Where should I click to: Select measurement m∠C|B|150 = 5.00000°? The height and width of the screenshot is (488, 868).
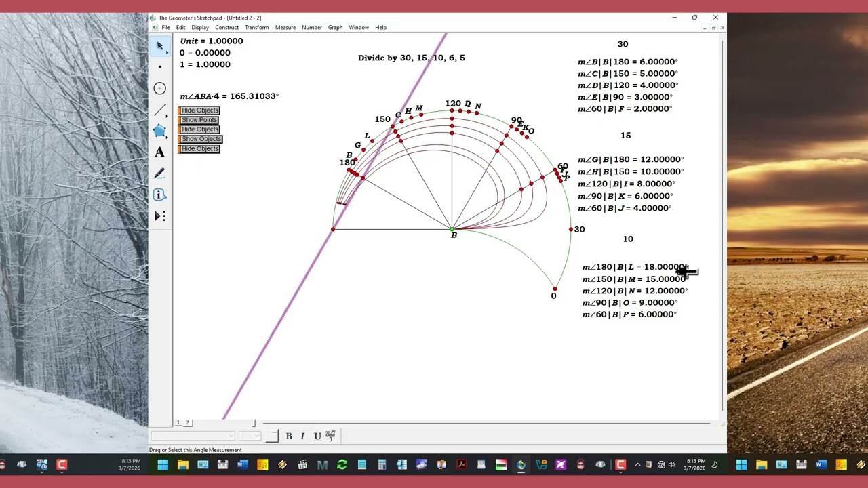pos(628,73)
